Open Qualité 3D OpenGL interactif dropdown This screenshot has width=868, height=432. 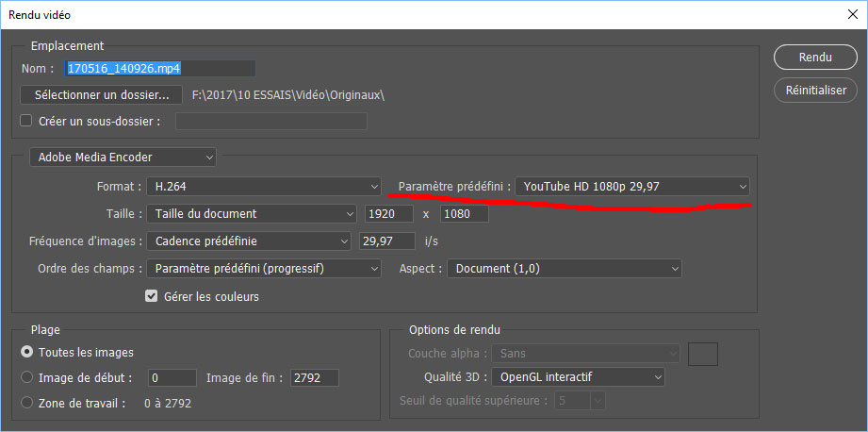coord(576,377)
